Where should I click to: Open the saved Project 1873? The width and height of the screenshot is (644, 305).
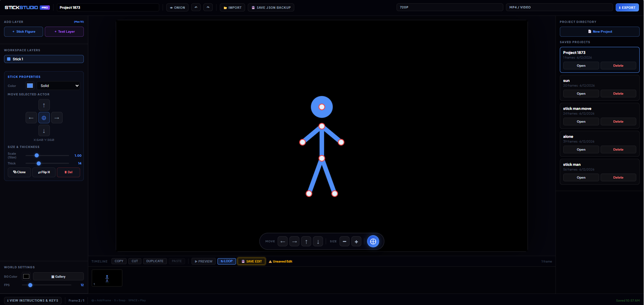click(x=581, y=66)
